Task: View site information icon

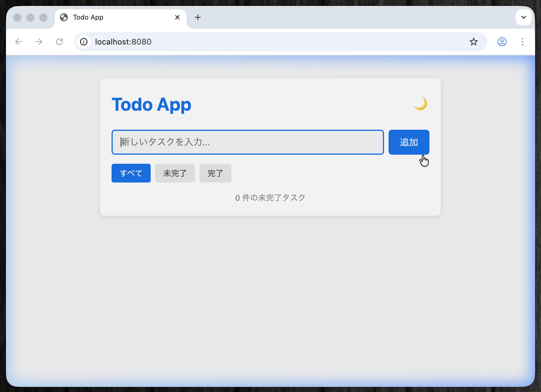Action: (84, 42)
